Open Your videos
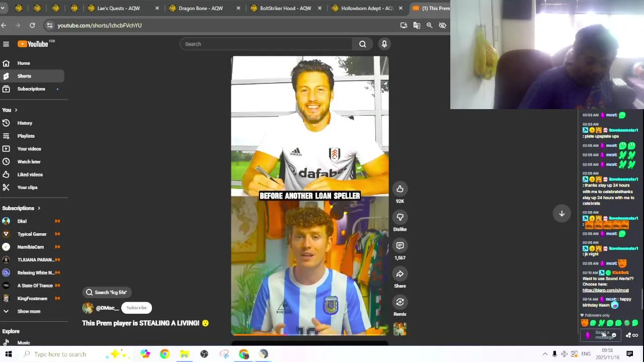The image size is (644, 362). 32,149
